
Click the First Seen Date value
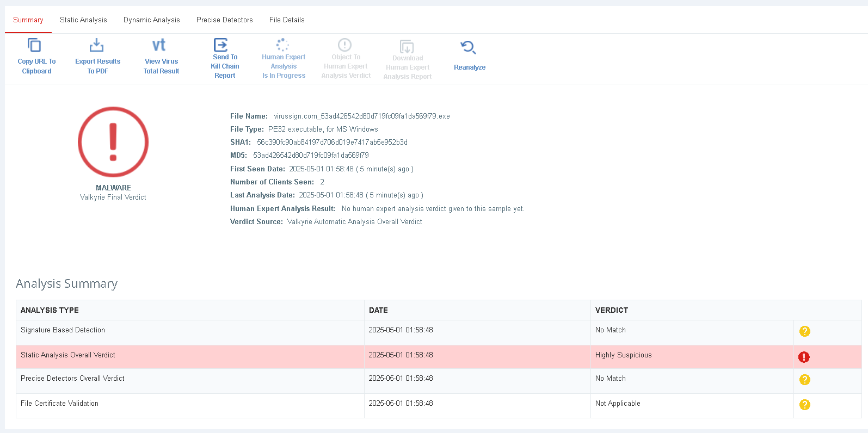click(x=351, y=169)
